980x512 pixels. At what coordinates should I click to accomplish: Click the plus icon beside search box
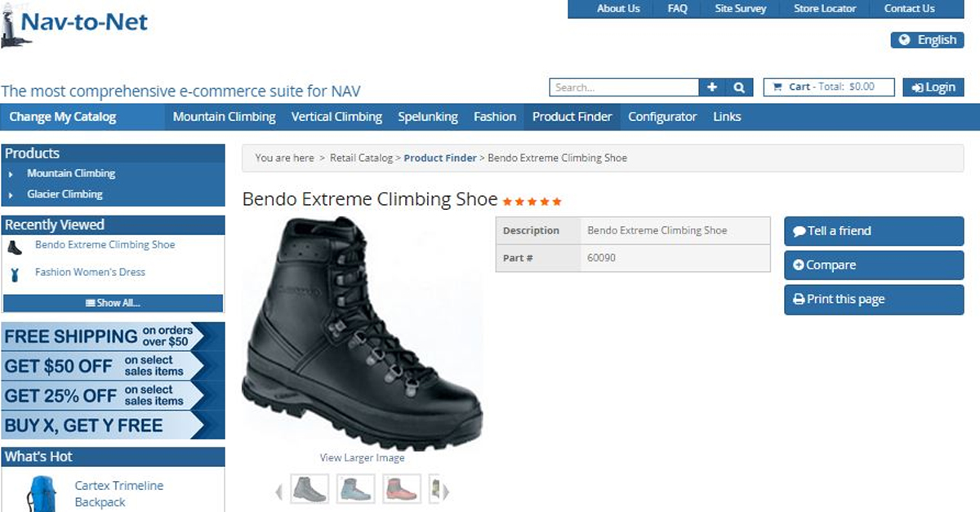[x=711, y=87]
